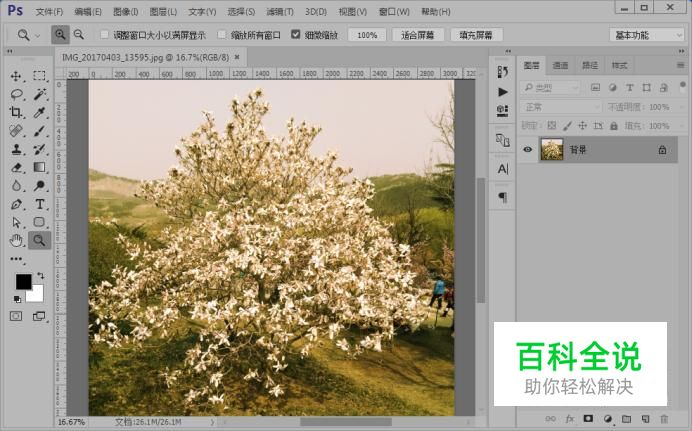Open the layer filter type dropdown

coord(561,87)
